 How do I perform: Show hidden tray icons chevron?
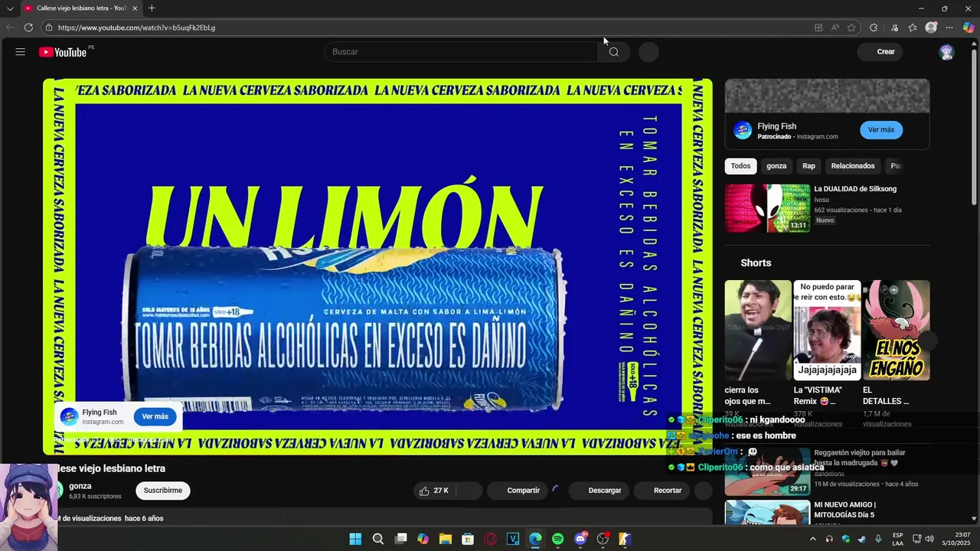point(812,539)
